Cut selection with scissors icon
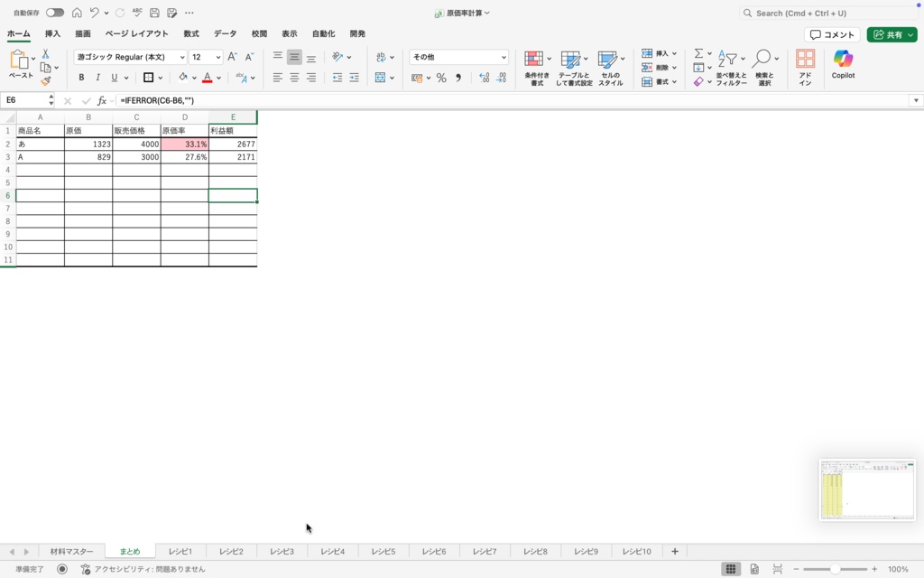924x578 pixels. point(45,53)
